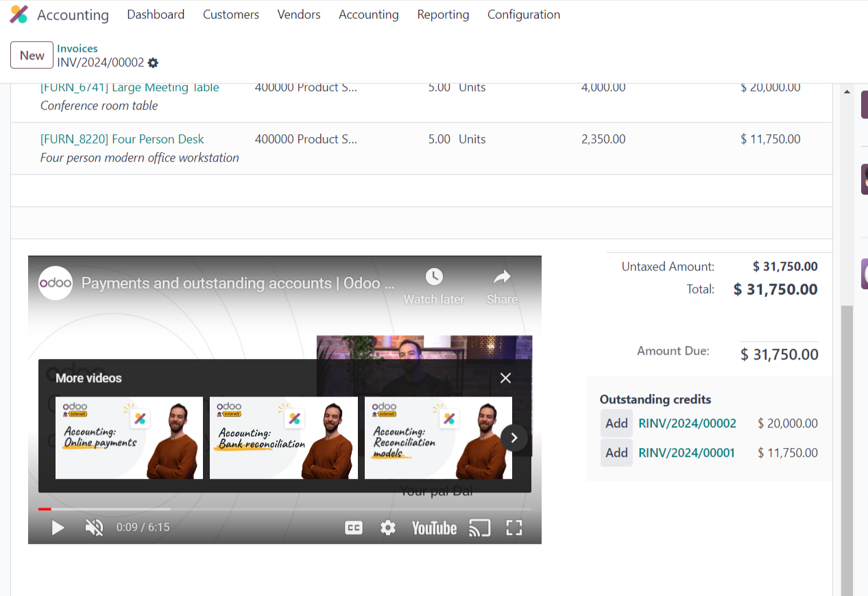The width and height of the screenshot is (868, 596).
Task: Open Reporting menu
Action: pos(444,14)
